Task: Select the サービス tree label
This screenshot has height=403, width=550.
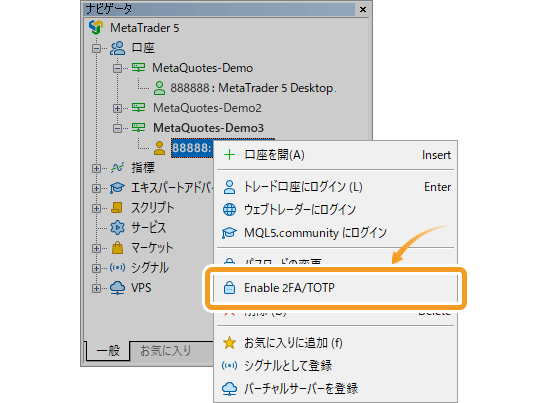Action: click(148, 228)
